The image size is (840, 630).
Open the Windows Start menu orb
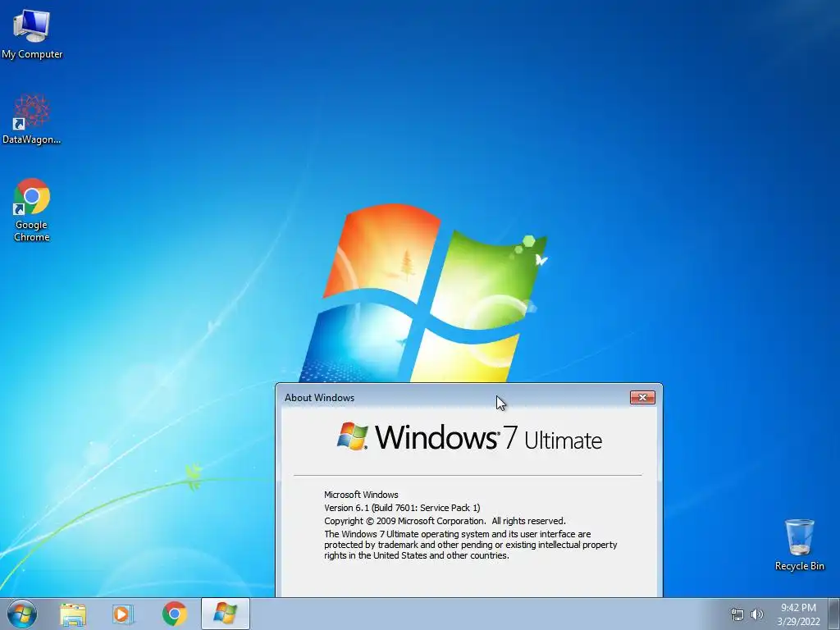pyautogui.click(x=22, y=614)
